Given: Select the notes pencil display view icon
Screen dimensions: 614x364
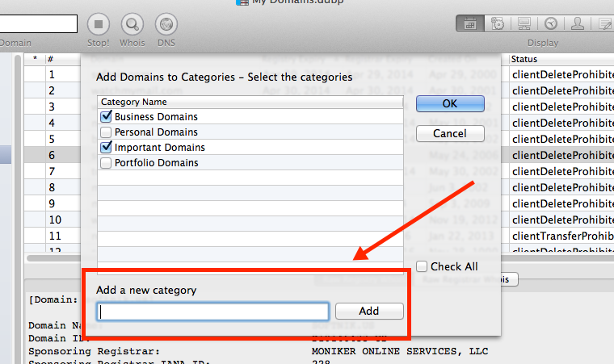Looking at the screenshot, I should coord(605,23).
